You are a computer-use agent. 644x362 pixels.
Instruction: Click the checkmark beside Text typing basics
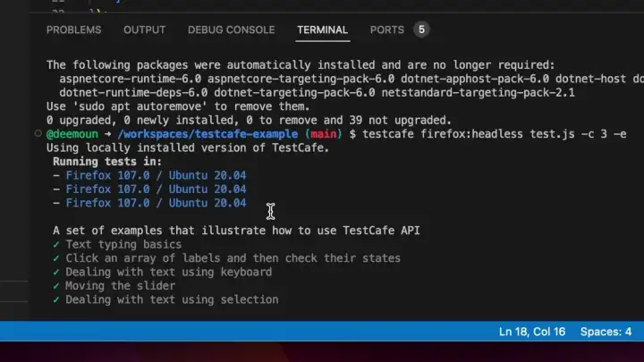click(56, 244)
